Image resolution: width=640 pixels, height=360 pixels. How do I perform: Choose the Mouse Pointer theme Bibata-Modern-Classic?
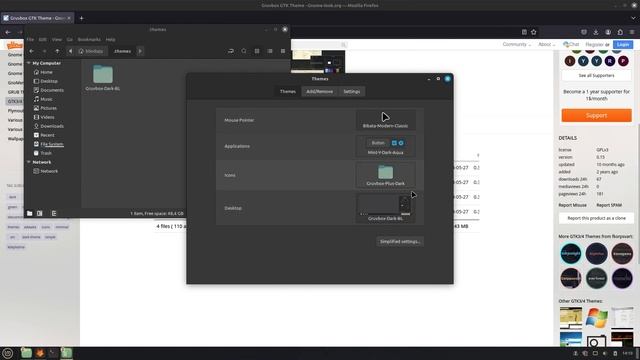[385, 120]
